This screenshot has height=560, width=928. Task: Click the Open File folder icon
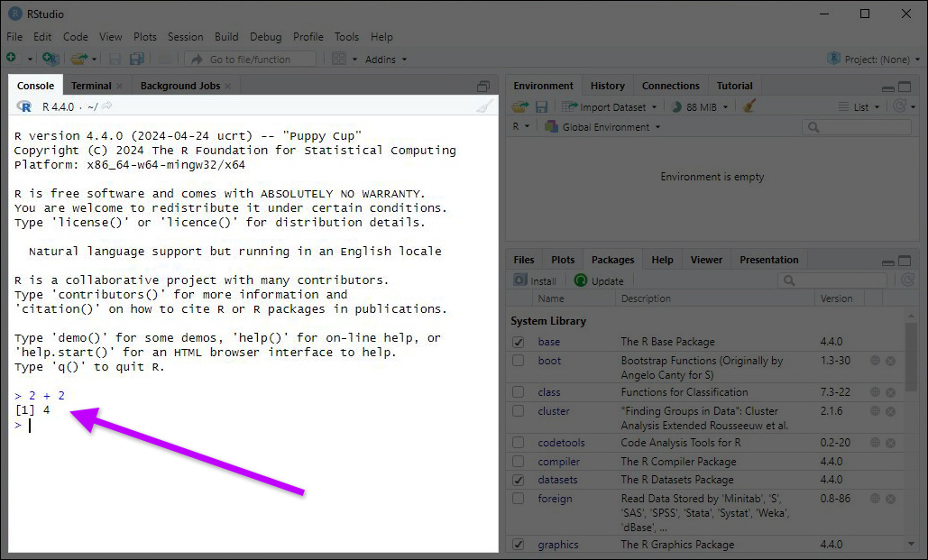[x=78, y=59]
